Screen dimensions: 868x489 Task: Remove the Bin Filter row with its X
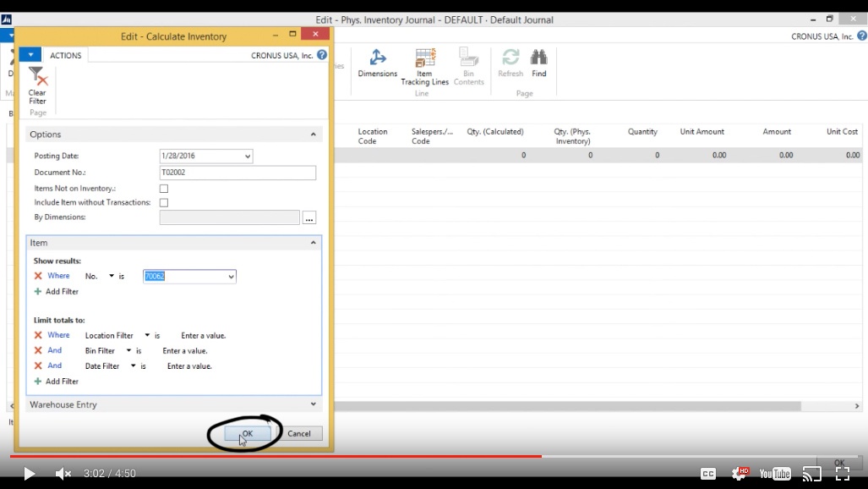(38, 350)
